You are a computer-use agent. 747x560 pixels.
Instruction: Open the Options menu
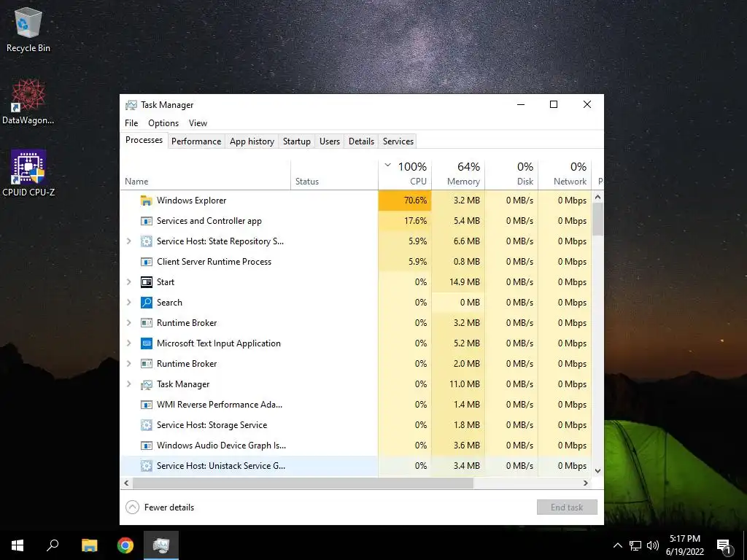(163, 122)
